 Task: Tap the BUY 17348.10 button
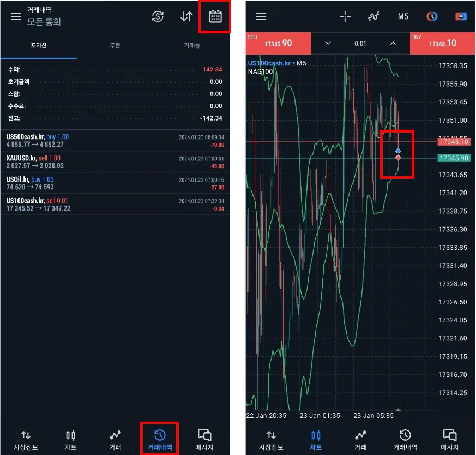pyautogui.click(x=443, y=43)
